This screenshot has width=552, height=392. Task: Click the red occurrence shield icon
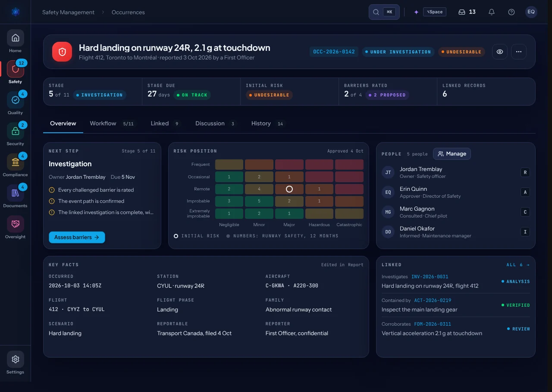point(62,52)
